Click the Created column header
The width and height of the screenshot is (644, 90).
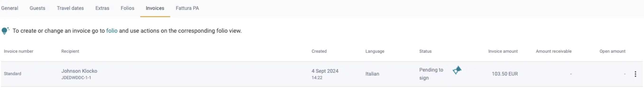click(319, 51)
